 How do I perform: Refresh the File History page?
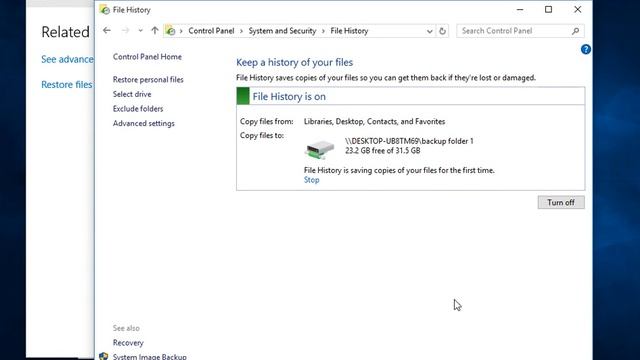(442, 31)
